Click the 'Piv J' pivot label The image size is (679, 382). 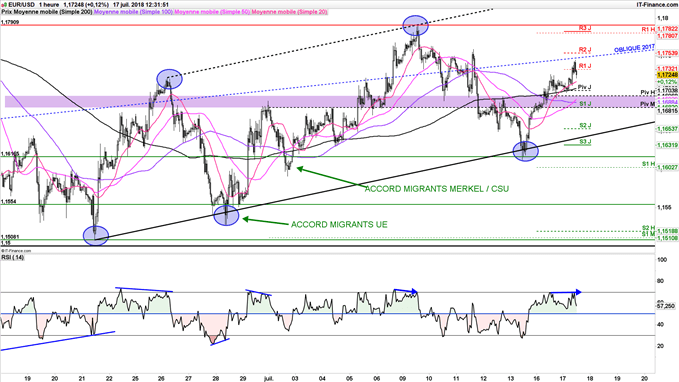585,87
